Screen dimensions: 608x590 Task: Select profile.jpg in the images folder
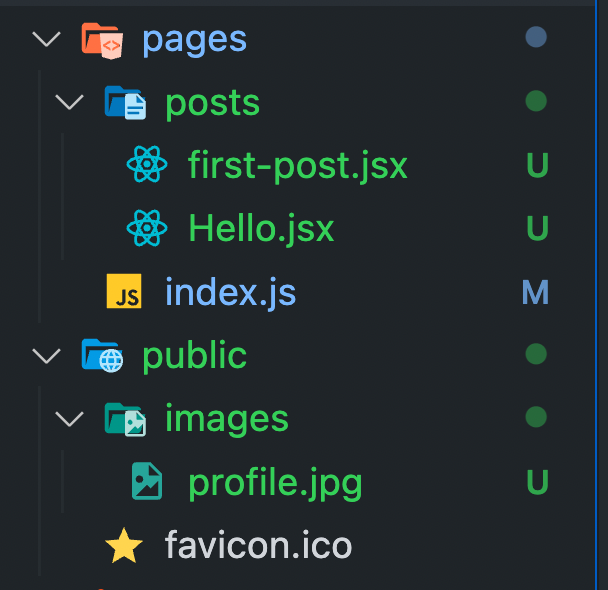click(275, 483)
